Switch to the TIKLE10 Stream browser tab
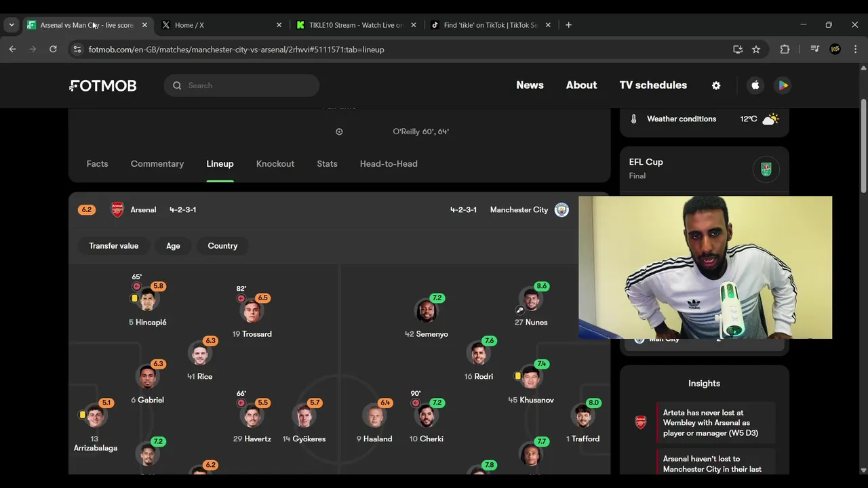 [x=356, y=25]
